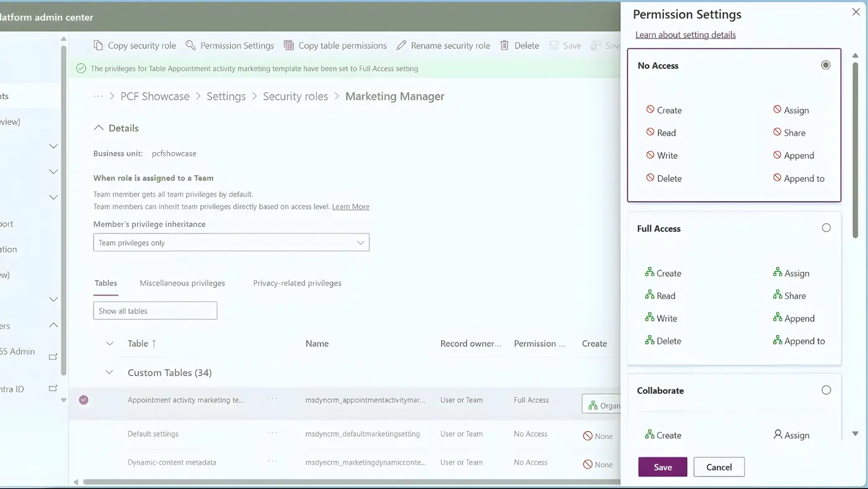Select the Full Access radio button
This screenshot has width=868, height=489.
tap(826, 228)
